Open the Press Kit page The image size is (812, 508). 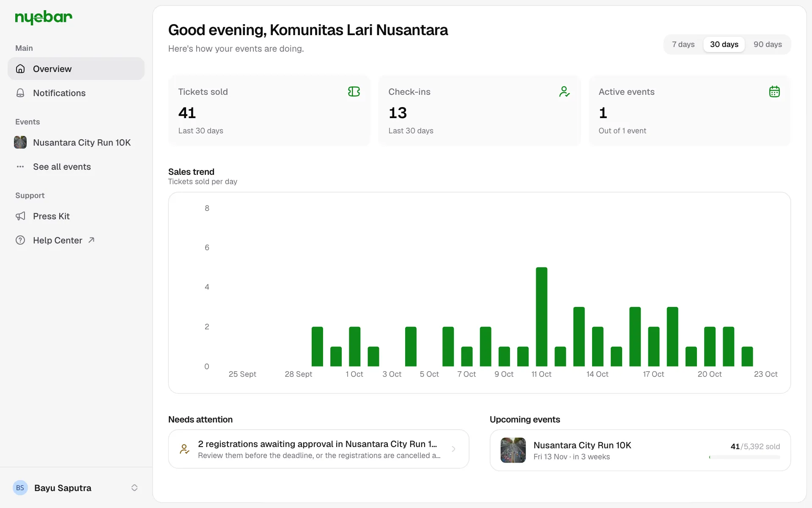76,216
